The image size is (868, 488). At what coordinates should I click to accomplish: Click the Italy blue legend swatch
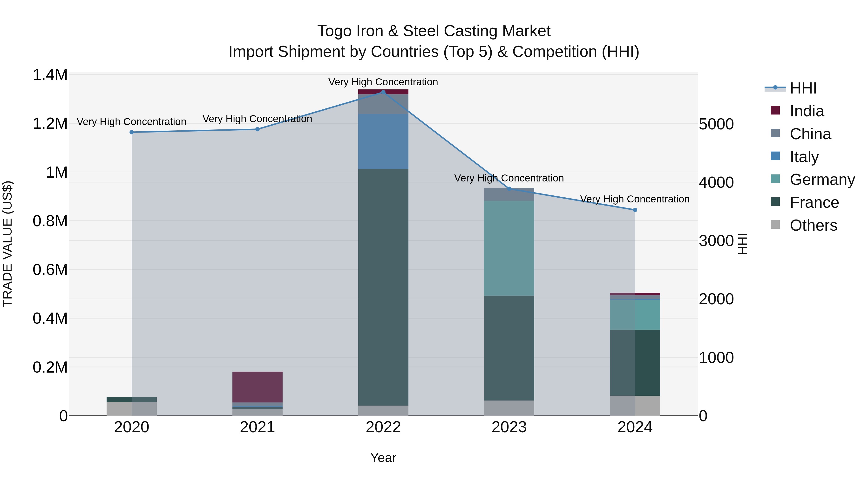(x=775, y=156)
